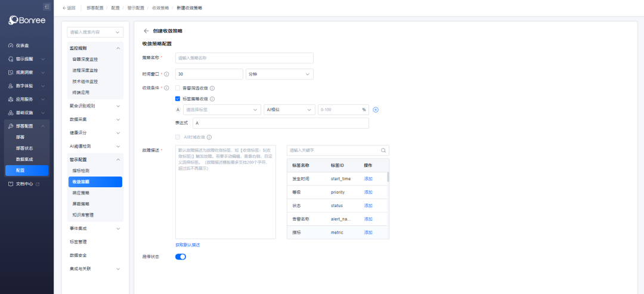Viewport: 644px width, 294px height.
Task: Click the 获取默认描述 link
Action: pos(187,245)
